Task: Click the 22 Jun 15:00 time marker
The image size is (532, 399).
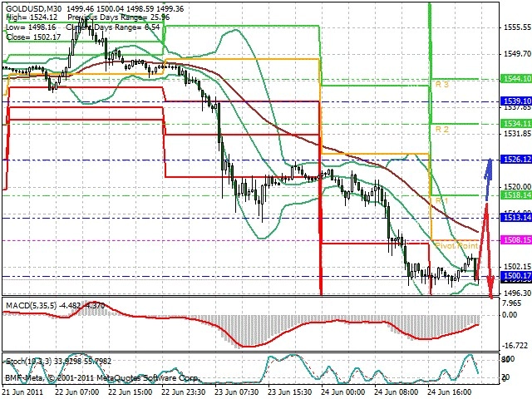Action: click(131, 392)
